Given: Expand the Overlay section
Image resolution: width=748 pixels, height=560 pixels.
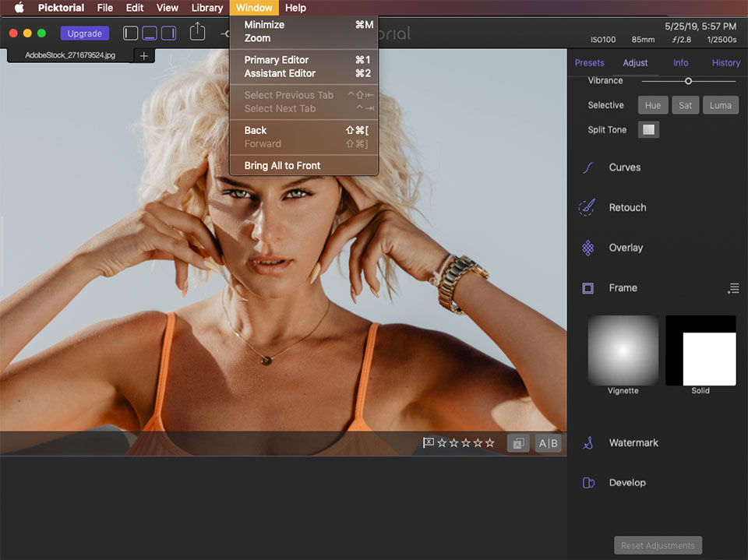Looking at the screenshot, I should [626, 248].
